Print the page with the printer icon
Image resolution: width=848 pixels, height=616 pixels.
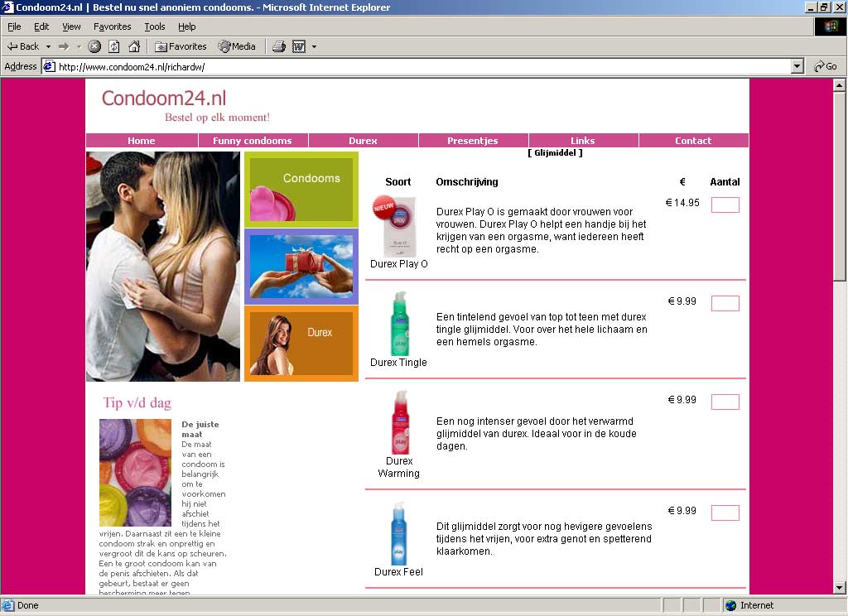(x=279, y=46)
